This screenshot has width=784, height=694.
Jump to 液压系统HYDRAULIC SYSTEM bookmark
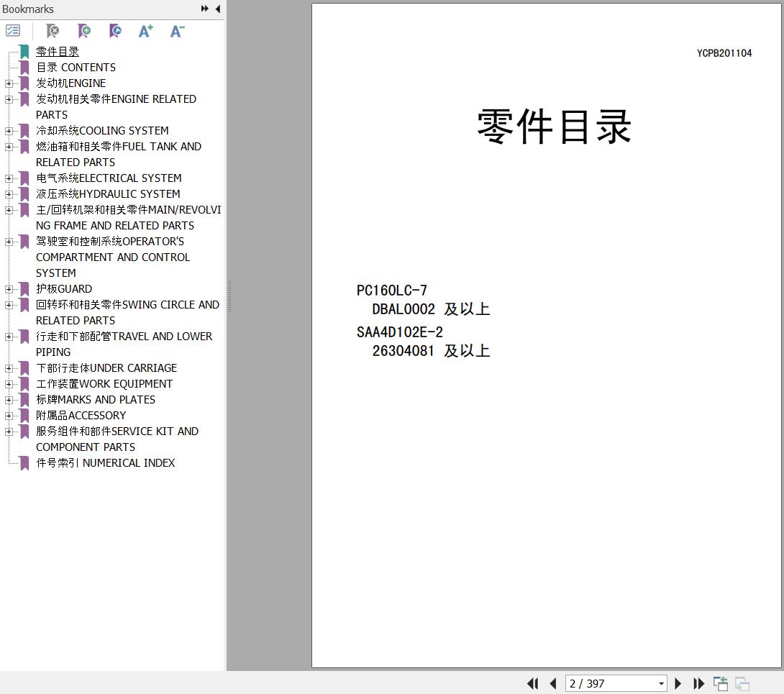click(108, 194)
